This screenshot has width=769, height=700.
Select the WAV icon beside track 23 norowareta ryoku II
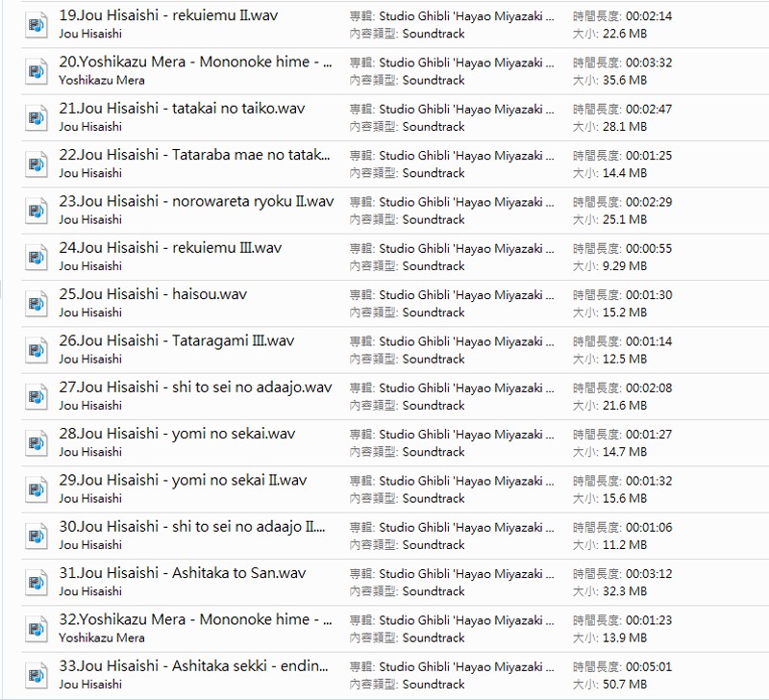[x=37, y=211]
